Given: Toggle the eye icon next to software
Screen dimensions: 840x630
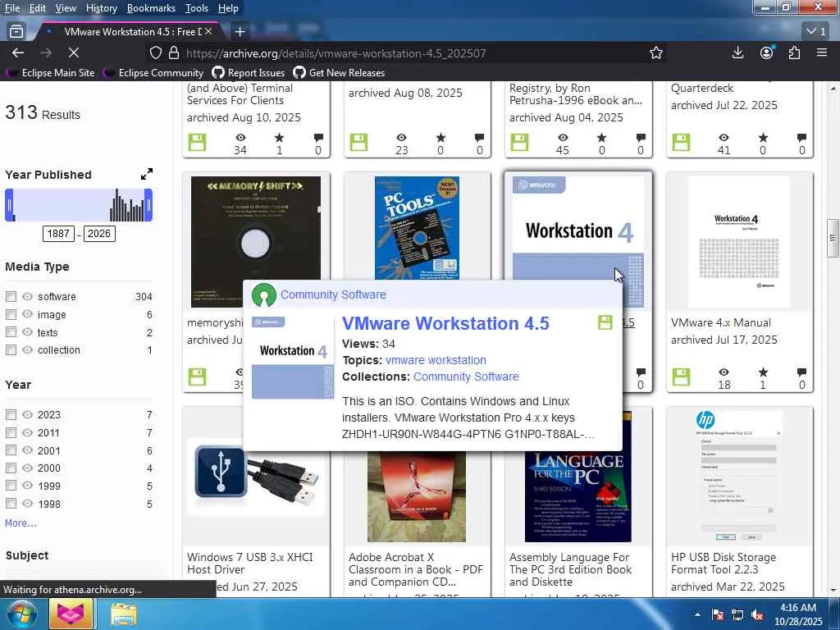Looking at the screenshot, I should coord(27,296).
